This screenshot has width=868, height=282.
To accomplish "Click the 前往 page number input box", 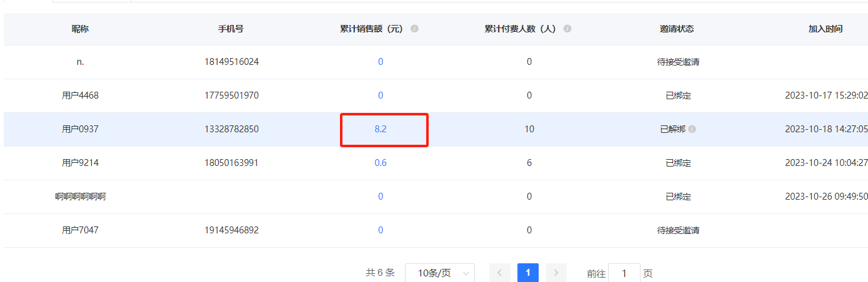I will pyautogui.click(x=623, y=273).
